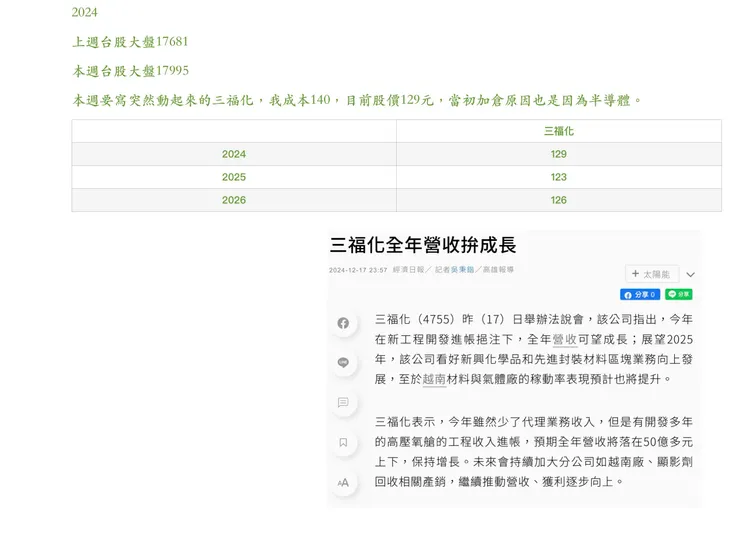Click the font size AA icon
This screenshot has width=740, height=538.
pos(343,482)
